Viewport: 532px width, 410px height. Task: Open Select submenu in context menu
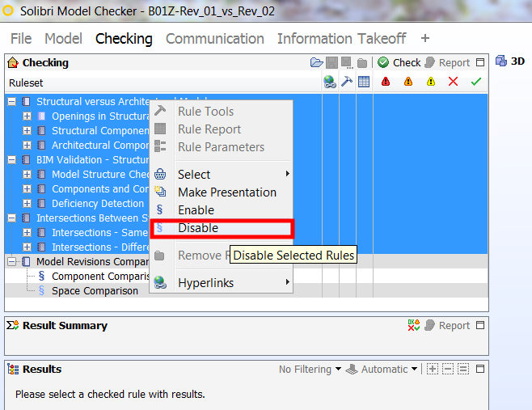(x=222, y=175)
